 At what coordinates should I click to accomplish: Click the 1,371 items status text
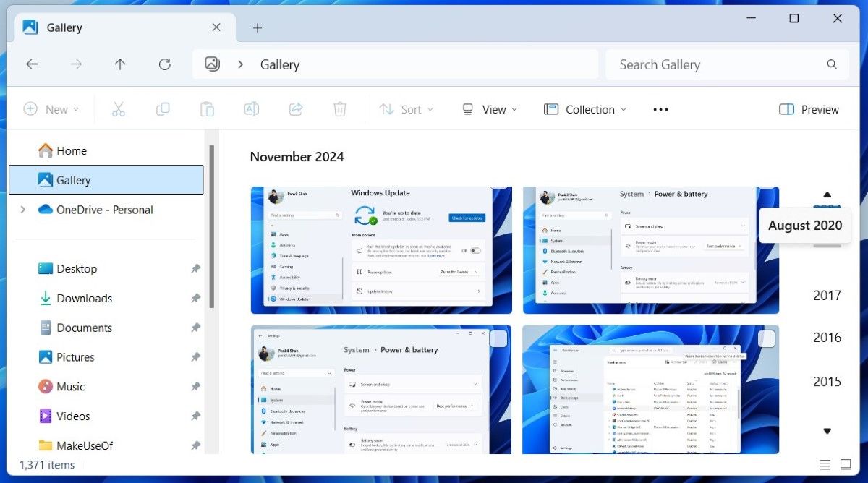[48, 464]
